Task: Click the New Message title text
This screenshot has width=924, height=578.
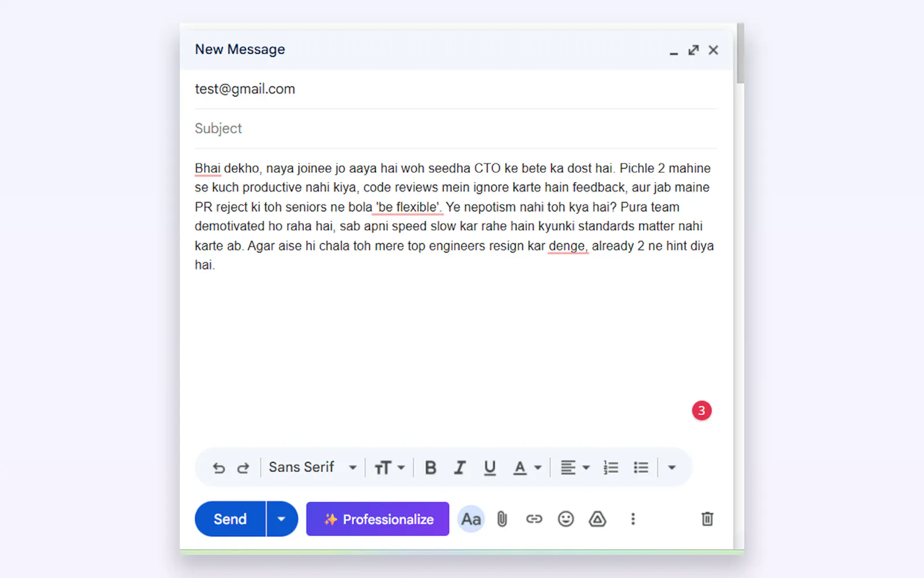Action: click(x=240, y=50)
